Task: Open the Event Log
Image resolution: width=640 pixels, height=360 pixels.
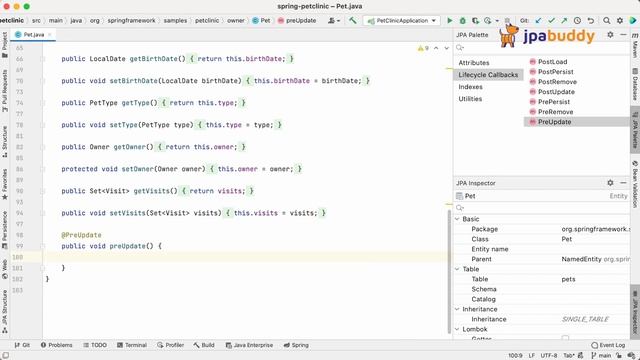Action: 608,345
